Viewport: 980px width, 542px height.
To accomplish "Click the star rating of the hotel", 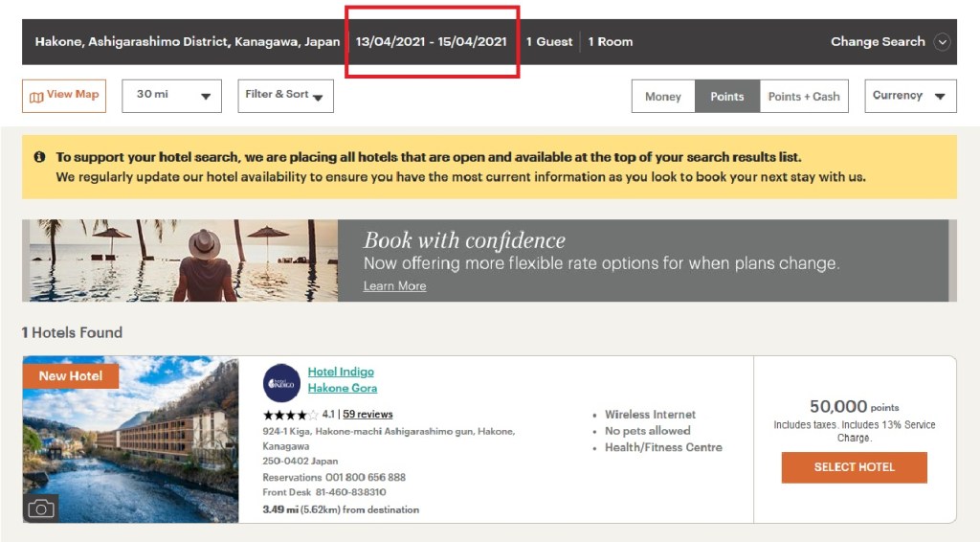I will [x=290, y=415].
